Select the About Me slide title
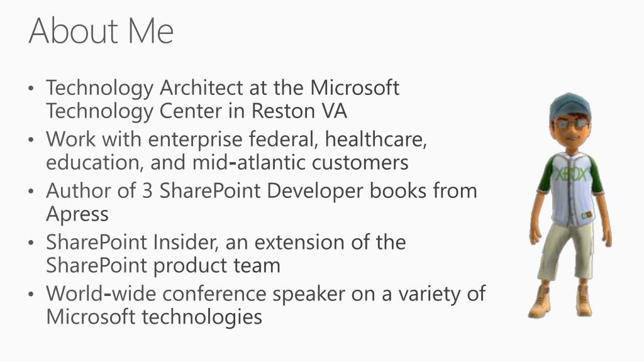 click(x=101, y=30)
